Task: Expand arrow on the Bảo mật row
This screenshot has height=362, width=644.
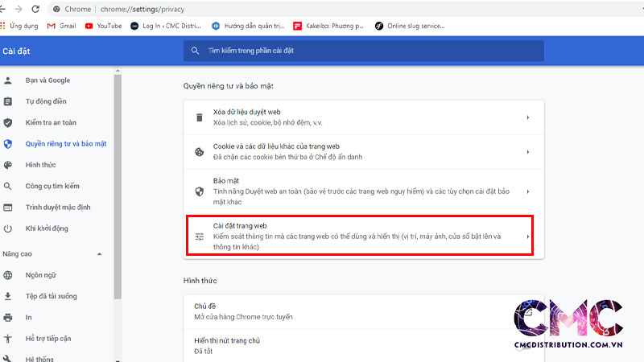Action: click(x=528, y=191)
